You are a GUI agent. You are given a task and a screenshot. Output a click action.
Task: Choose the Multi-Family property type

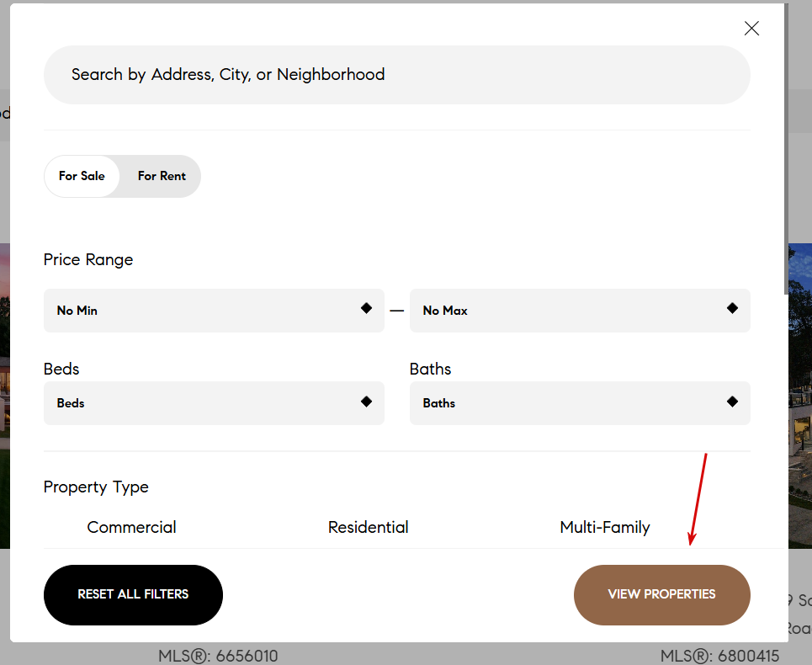(605, 527)
